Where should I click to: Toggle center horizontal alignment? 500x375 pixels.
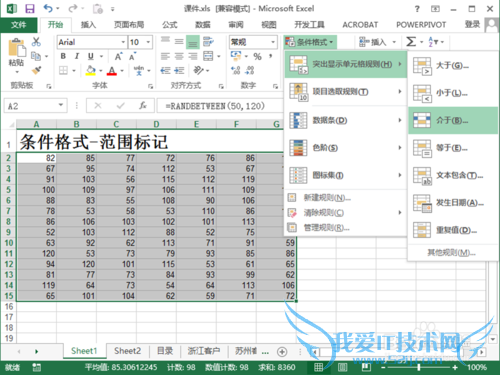click(179, 56)
